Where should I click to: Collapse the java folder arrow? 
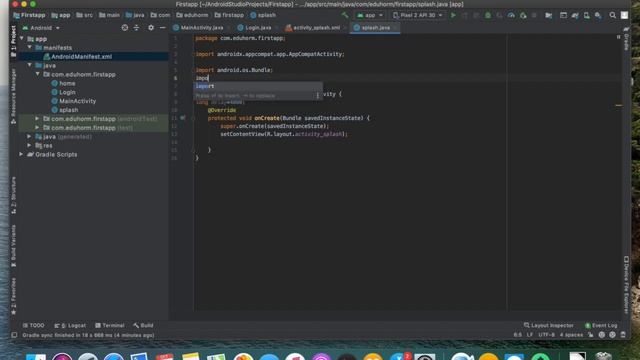pyautogui.click(x=30, y=65)
